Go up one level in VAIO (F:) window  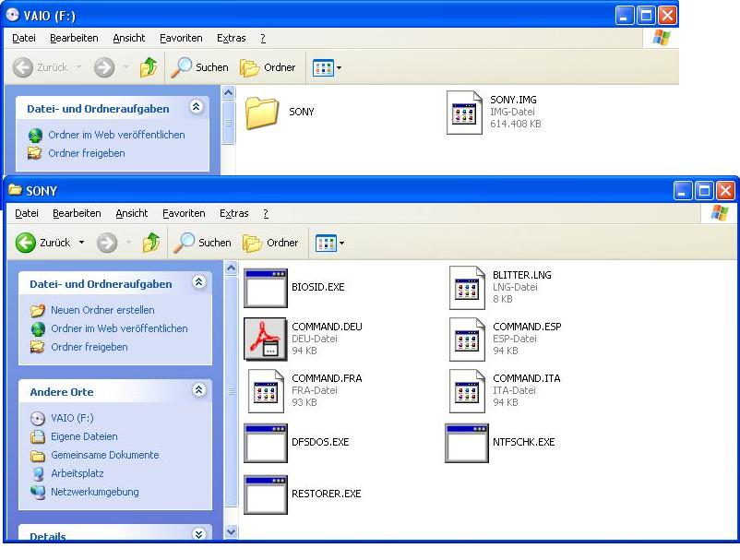[149, 67]
